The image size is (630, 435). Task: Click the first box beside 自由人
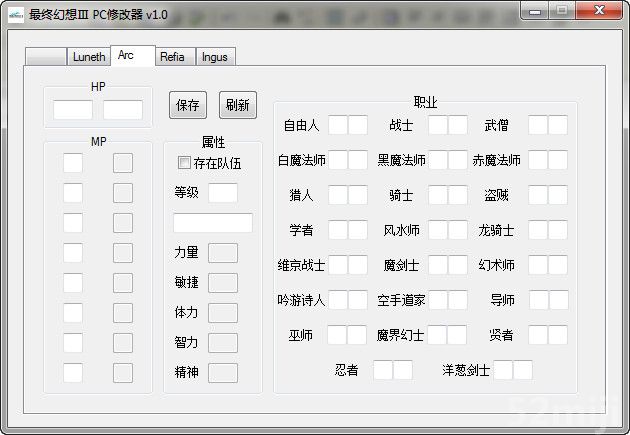(x=337, y=125)
